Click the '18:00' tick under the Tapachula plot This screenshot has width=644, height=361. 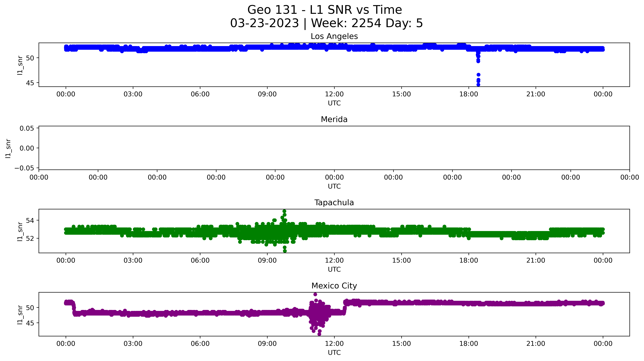[469, 261]
